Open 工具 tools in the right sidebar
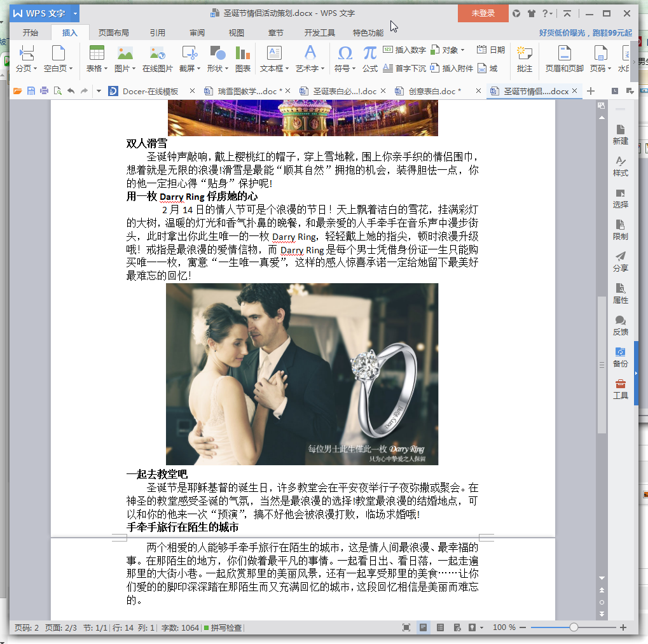 (620, 389)
